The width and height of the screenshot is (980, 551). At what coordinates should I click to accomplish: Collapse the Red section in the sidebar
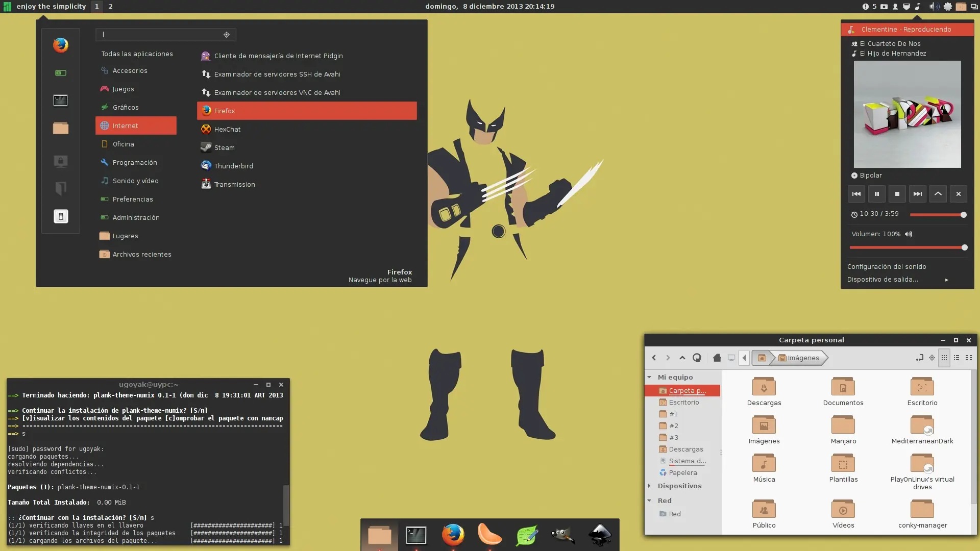point(649,500)
